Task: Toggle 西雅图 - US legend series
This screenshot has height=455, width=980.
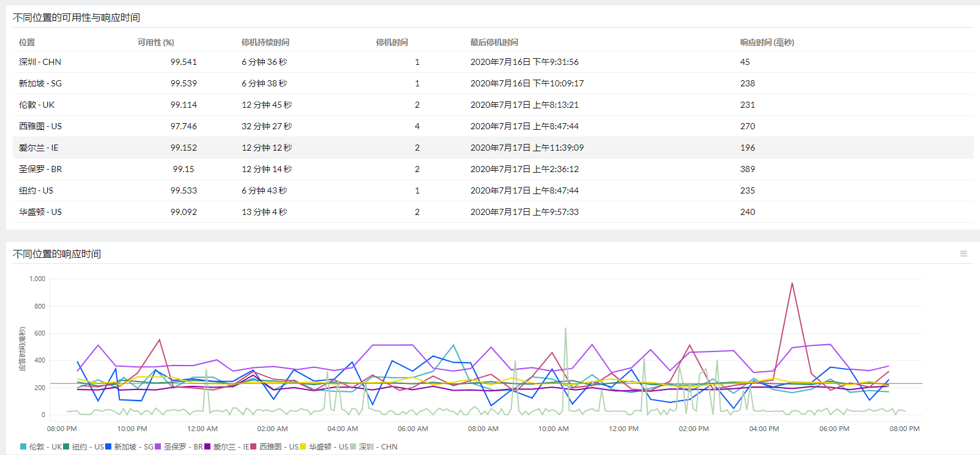Action: (x=275, y=447)
